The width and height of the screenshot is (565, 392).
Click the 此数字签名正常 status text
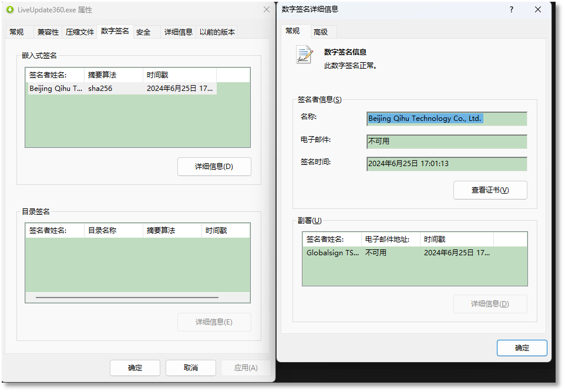[x=350, y=66]
